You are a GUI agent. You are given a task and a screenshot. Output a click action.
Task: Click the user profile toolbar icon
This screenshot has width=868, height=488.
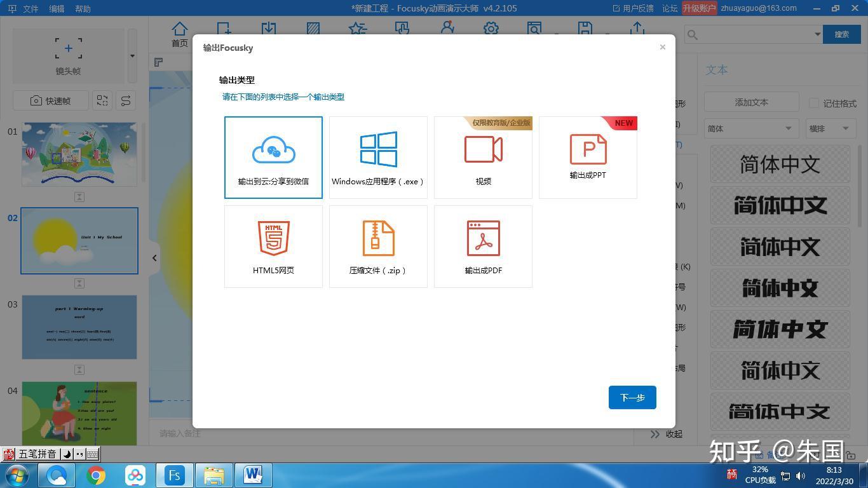pos(447,29)
